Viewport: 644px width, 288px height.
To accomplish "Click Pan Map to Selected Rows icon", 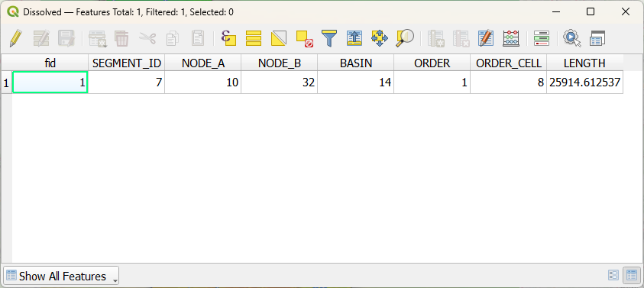I will (x=380, y=38).
